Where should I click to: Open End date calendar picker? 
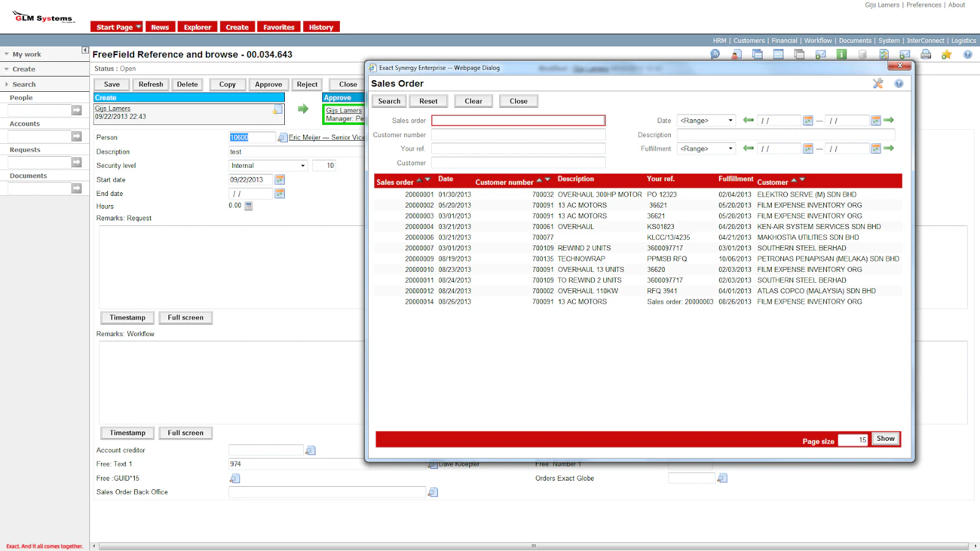pos(280,193)
